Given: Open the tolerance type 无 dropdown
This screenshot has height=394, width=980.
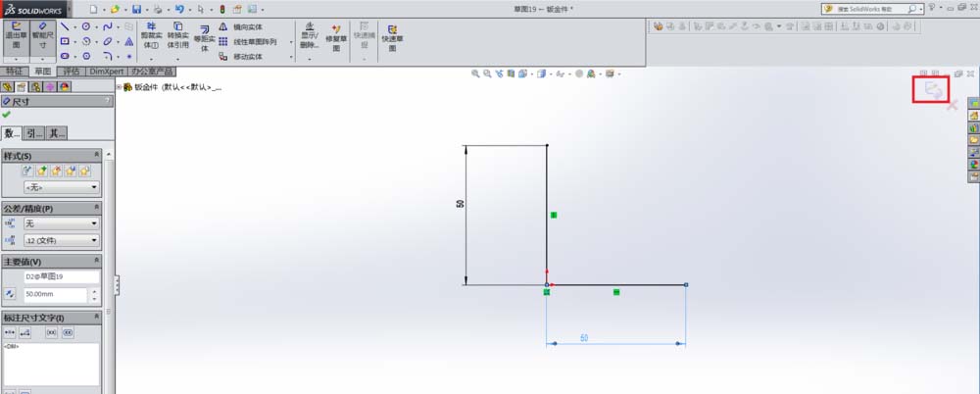Looking at the screenshot, I should (61, 223).
